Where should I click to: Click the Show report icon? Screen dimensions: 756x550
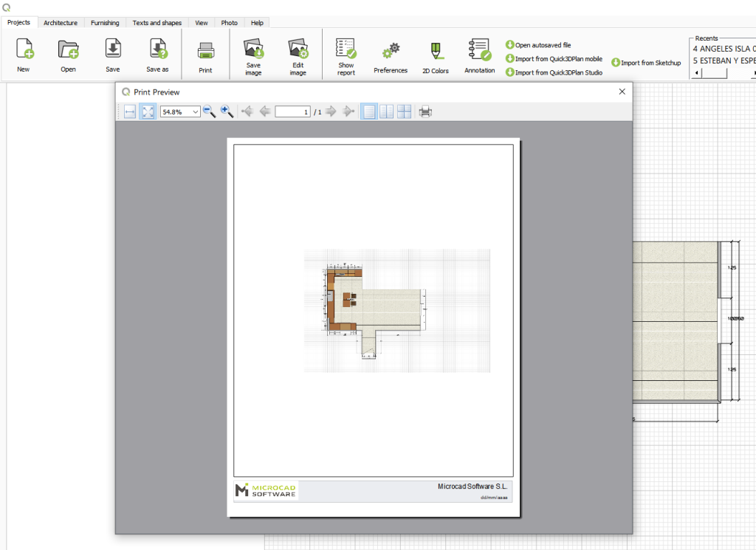click(x=346, y=52)
